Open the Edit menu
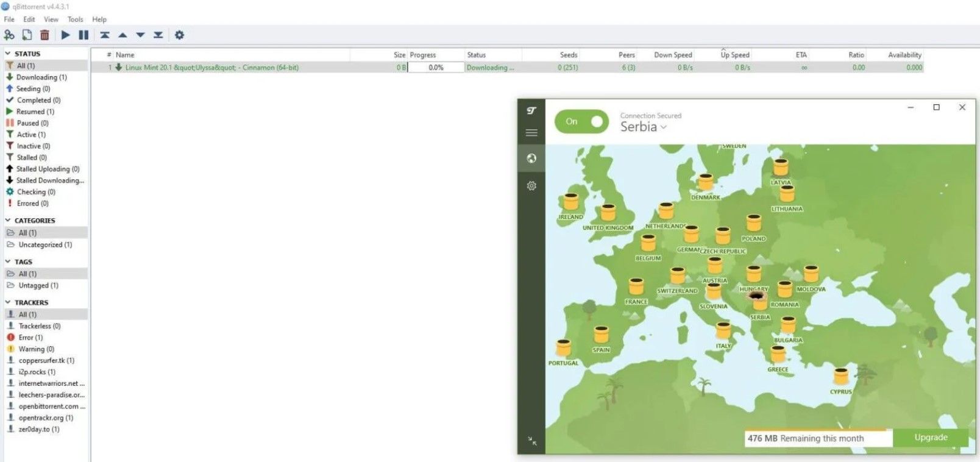This screenshot has width=980, height=462. click(x=29, y=20)
